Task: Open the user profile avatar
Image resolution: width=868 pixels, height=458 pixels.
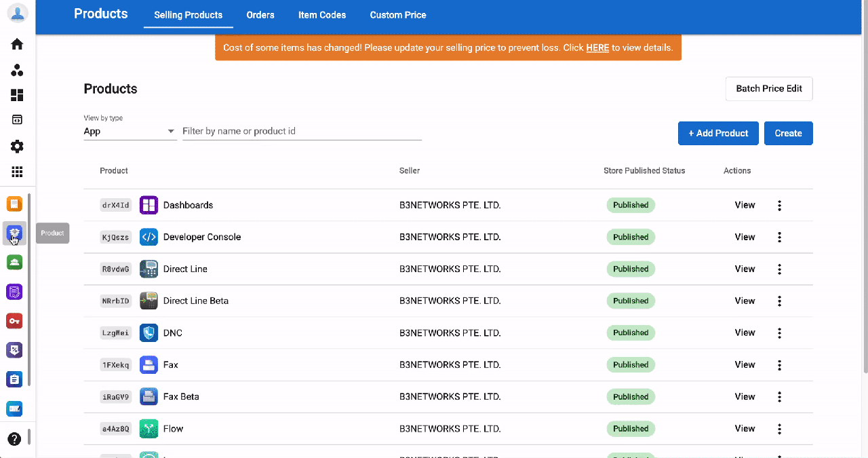Action: (x=17, y=13)
